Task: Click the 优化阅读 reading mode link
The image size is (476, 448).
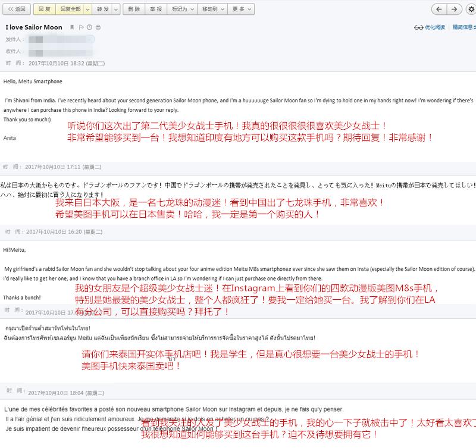Action: 435,27
